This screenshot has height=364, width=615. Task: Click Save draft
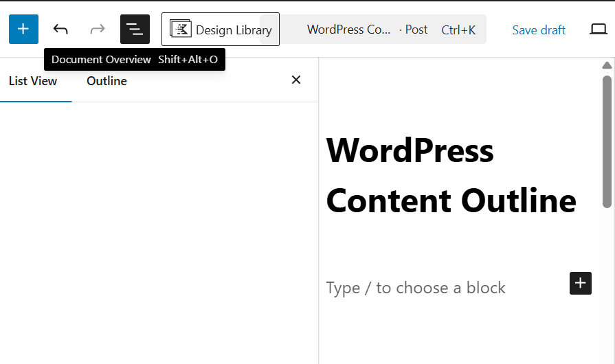coord(539,30)
